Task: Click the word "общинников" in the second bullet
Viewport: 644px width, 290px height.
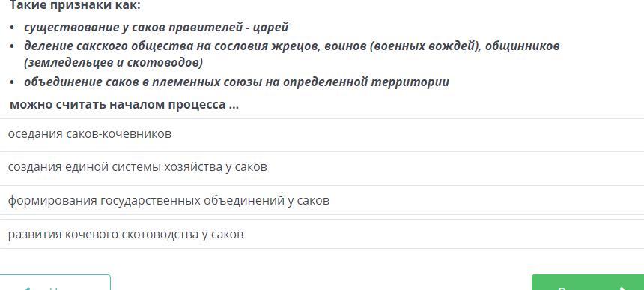Action: (x=523, y=46)
